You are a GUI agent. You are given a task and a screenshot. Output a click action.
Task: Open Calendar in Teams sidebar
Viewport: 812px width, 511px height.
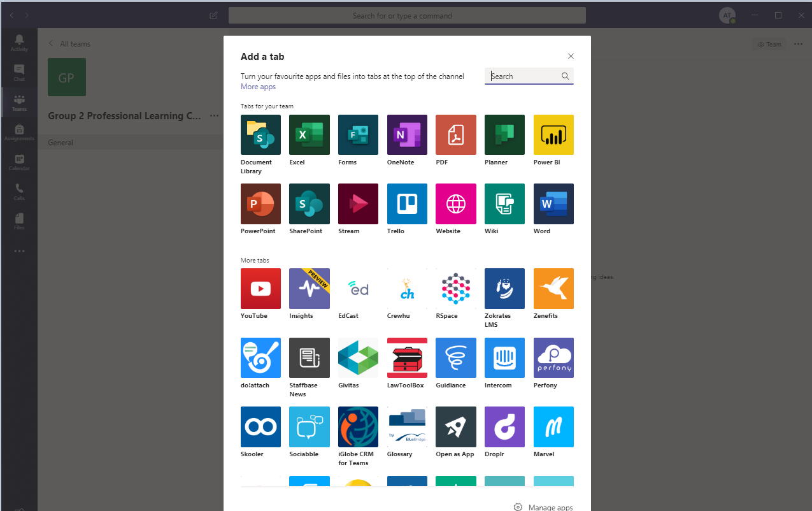coord(19,162)
